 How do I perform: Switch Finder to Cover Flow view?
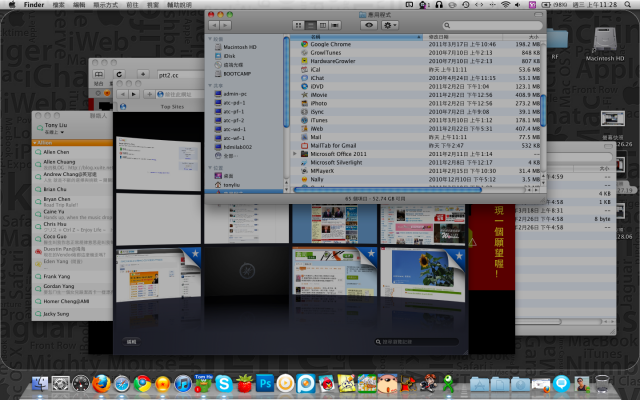335,25
